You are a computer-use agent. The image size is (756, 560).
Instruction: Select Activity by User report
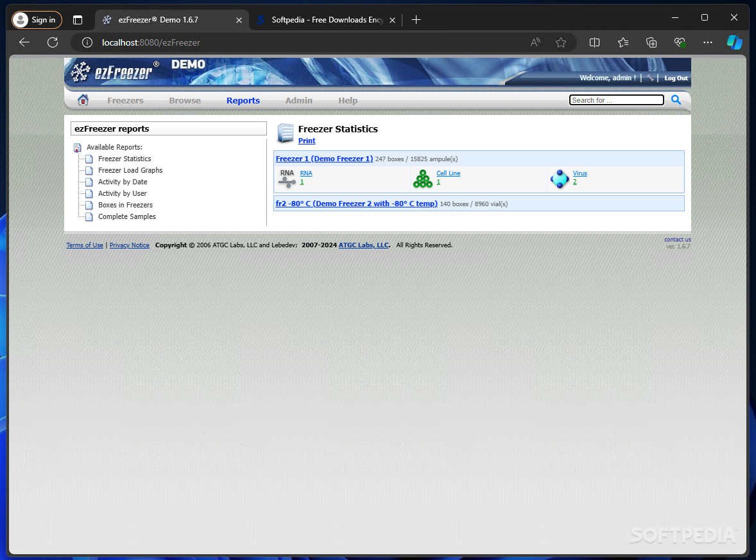(122, 193)
